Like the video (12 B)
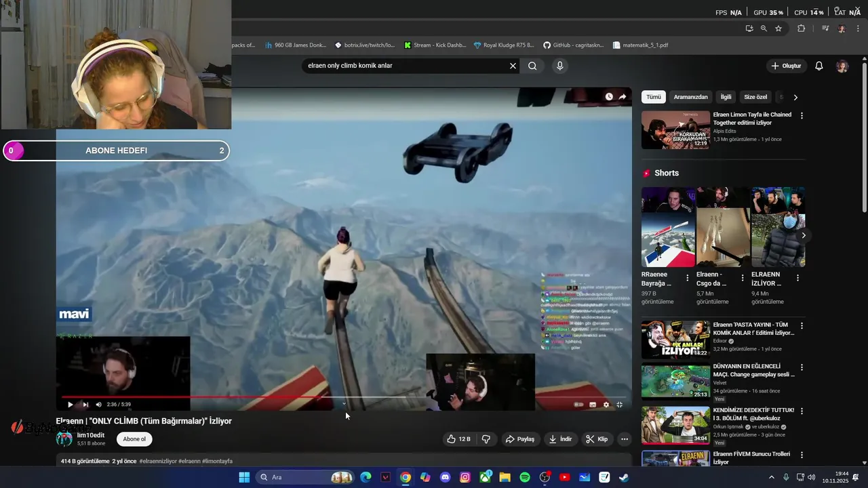868x488 pixels. 458,439
